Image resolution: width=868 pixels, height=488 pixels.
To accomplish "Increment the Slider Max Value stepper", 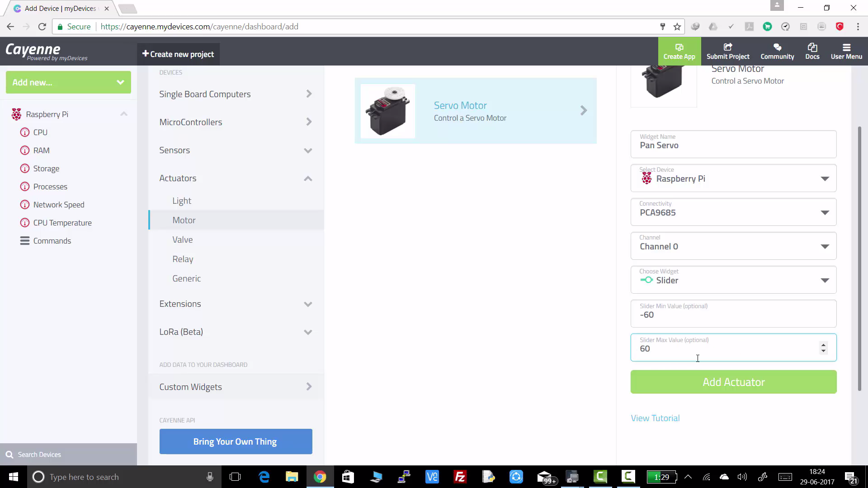I will 823,345.
